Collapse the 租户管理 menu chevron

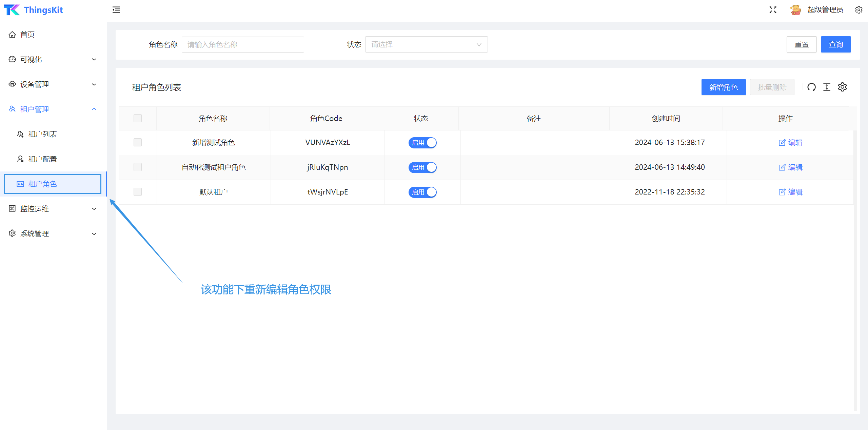click(94, 109)
